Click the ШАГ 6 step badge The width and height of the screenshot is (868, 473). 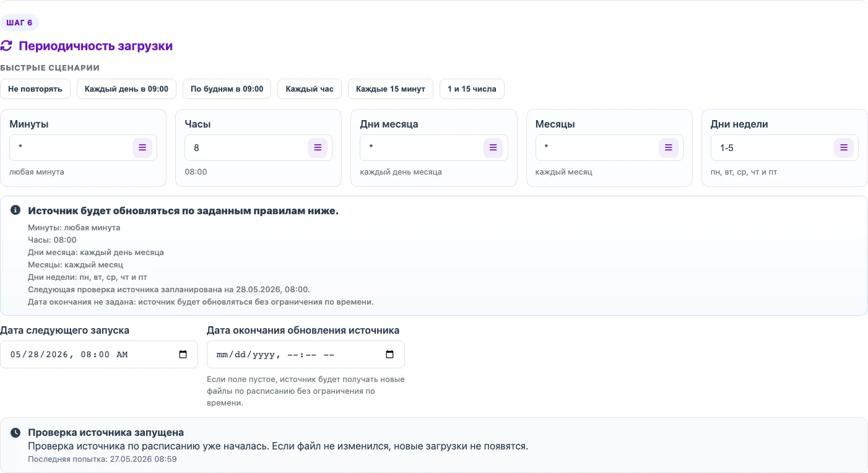pos(19,23)
